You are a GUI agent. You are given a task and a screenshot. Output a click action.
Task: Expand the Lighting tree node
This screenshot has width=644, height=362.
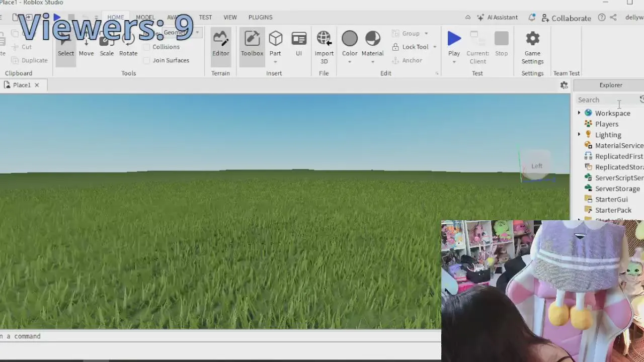coord(579,135)
